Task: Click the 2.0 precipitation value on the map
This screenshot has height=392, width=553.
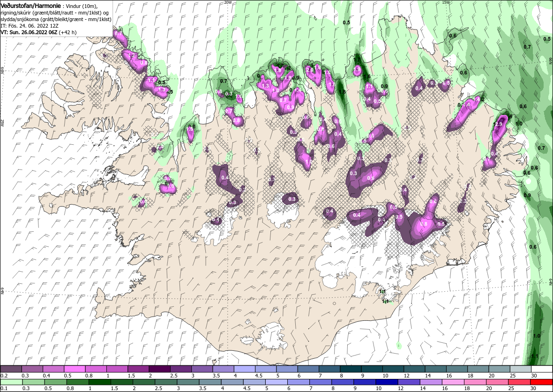Action: pos(310,70)
